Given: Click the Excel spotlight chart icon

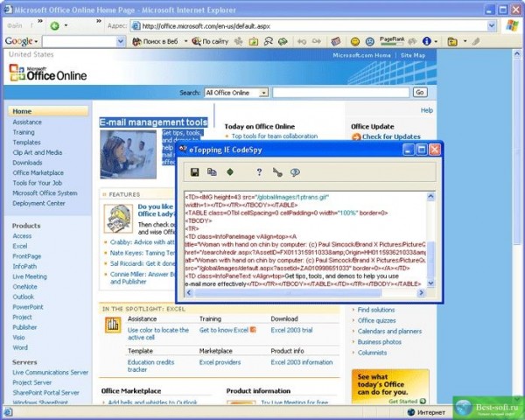Looking at the screenshot, I should 113,325.
